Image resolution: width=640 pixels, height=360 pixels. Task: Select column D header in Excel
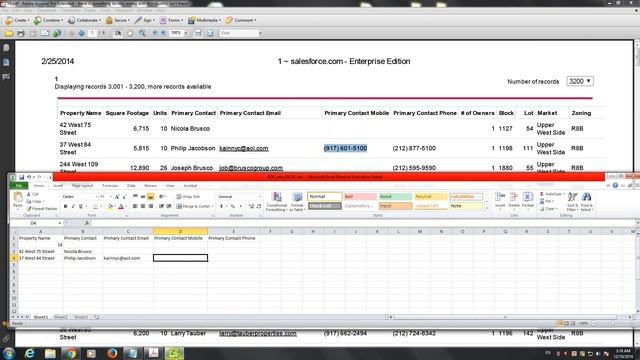click(x=180, y=231)
